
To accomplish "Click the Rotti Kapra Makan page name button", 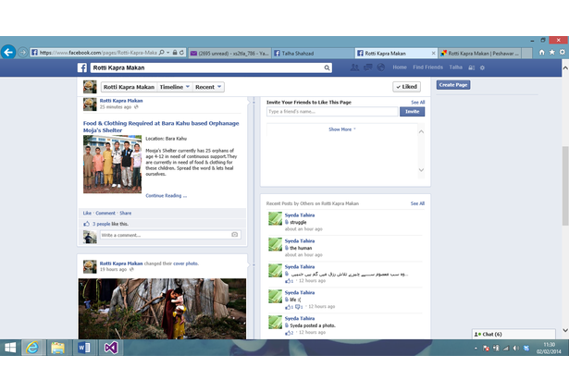I will [x=129, y=87].
